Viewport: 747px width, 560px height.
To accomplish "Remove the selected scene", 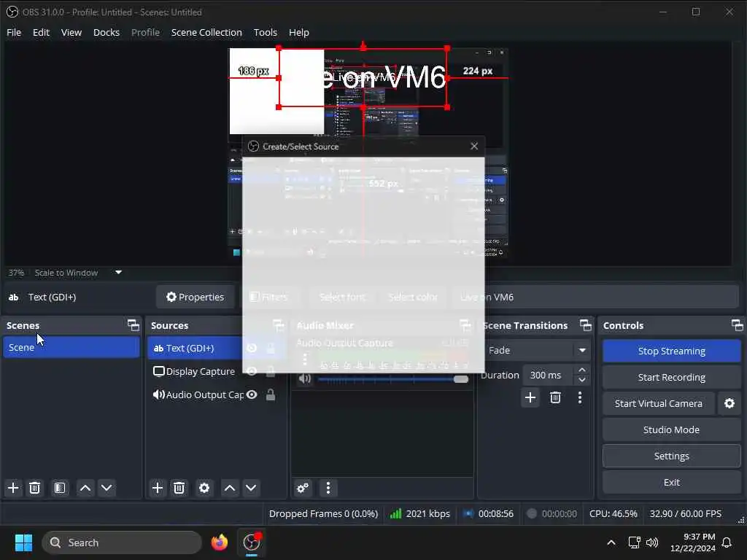I will [x=35, y=488].
